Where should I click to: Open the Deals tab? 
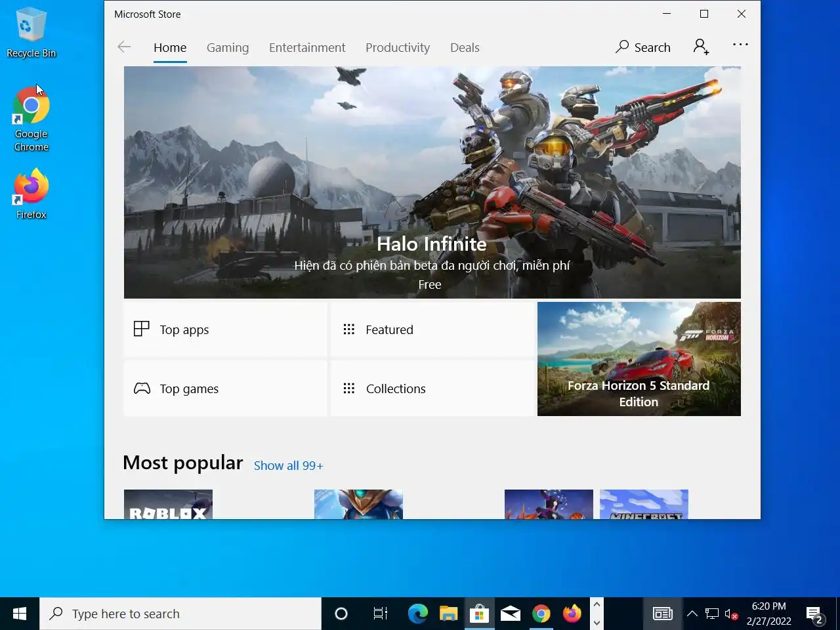[x=465, y=47]
